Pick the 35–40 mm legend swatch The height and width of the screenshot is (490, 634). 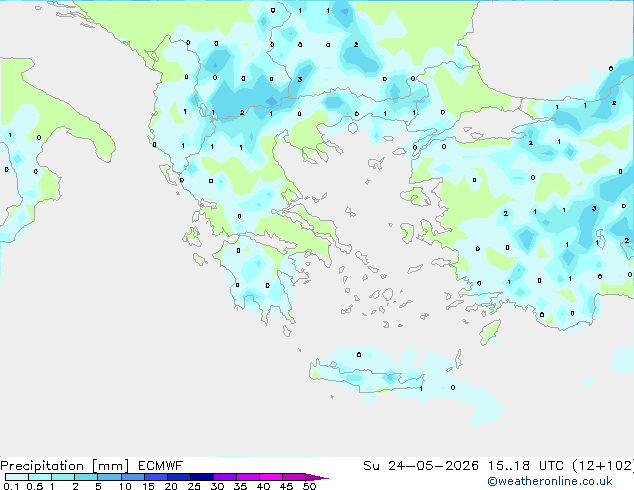(x=248, y=477)
